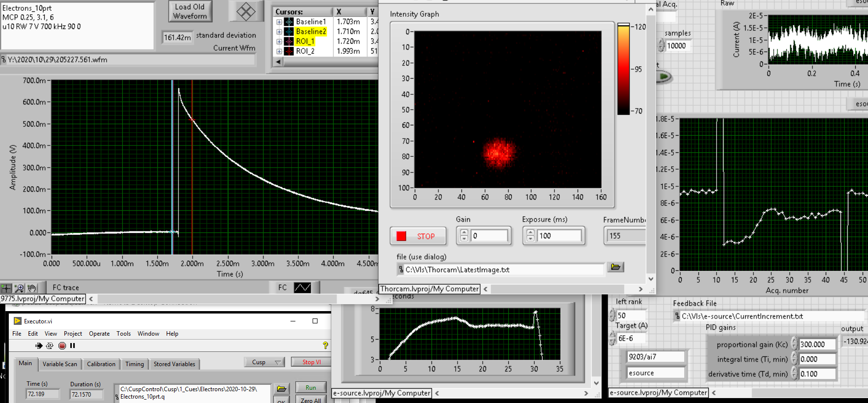868x403 pixels.
Task: Click the FC plot legend line icon
Action: coord(302,288)
